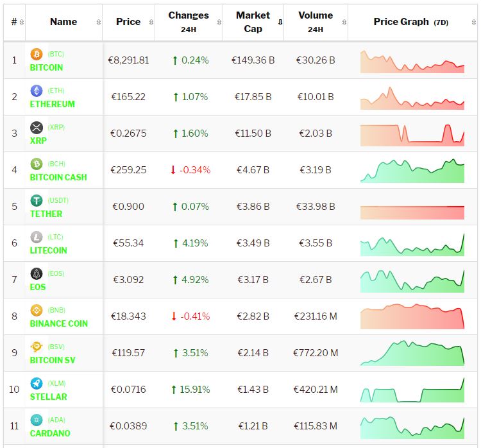Sort table by Market Cap column
This screenshot has height=448, width=481.
click(253, 22)
